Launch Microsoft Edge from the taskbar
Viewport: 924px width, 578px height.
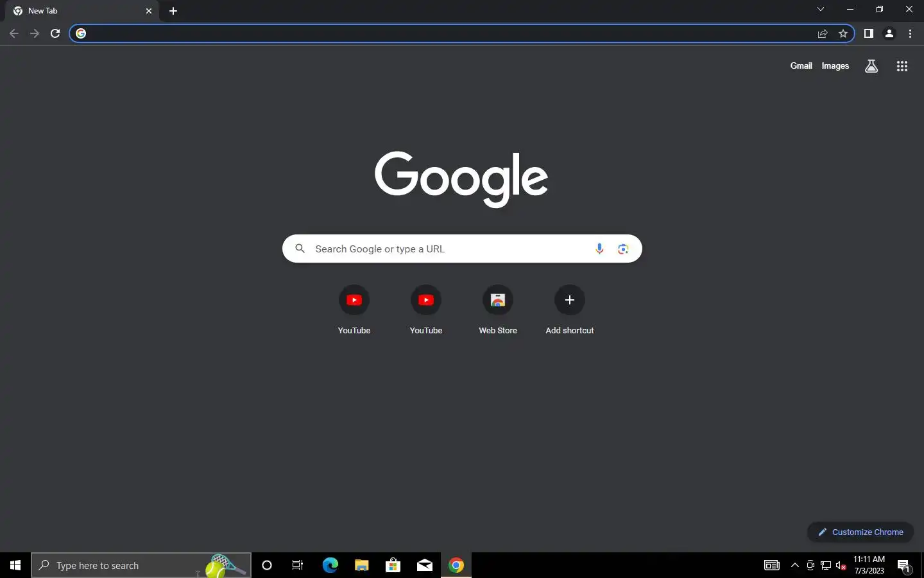click(x=330, y=565)
